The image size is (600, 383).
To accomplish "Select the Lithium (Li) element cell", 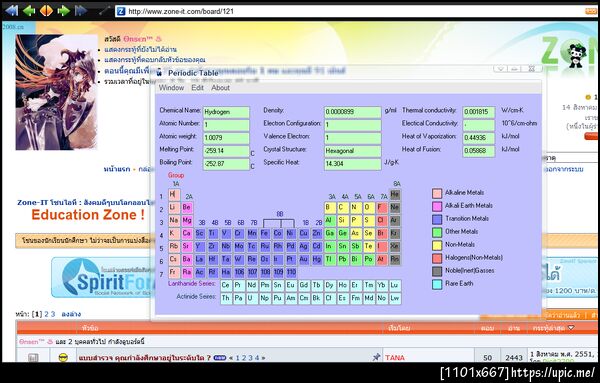I will coord(174,207).
